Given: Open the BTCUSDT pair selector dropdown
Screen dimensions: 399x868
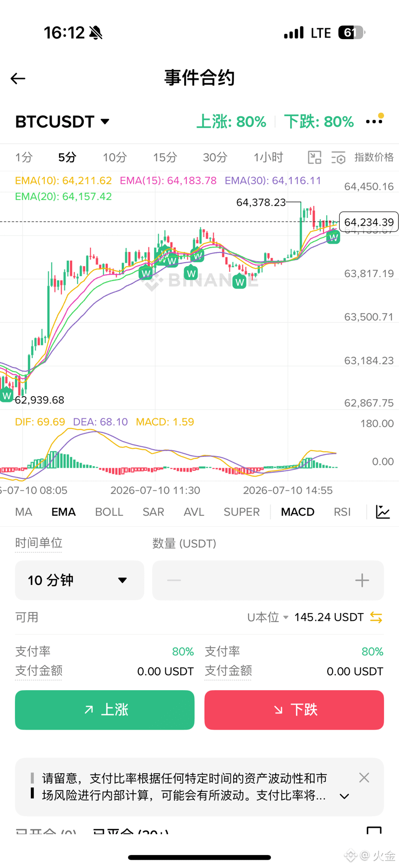Looking at the screenshot, I should [x=63, y=121].
